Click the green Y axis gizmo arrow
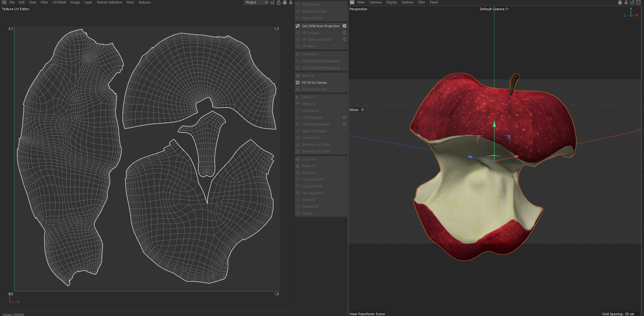 494,124
